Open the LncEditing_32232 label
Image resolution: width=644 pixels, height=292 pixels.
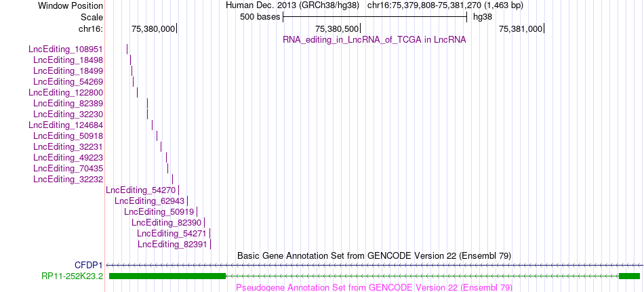(68, 179)
